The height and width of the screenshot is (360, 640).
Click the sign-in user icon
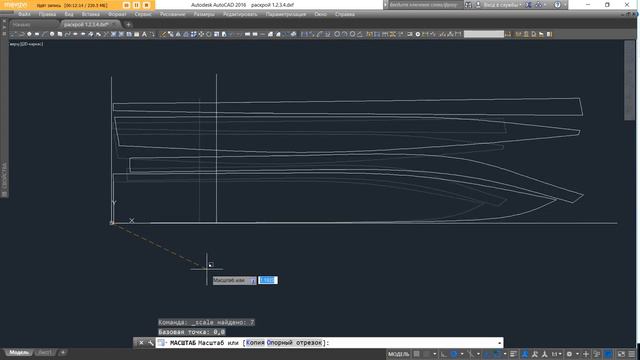478,5
